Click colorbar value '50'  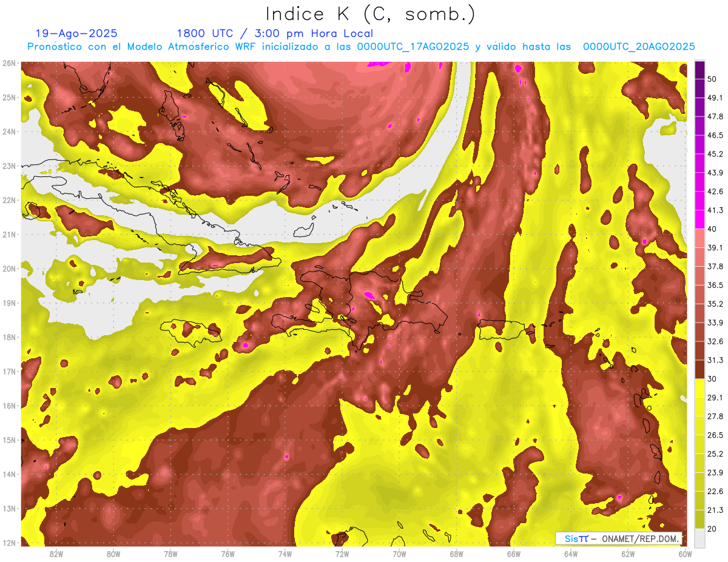pyautogui.click(x=713, y=79)
